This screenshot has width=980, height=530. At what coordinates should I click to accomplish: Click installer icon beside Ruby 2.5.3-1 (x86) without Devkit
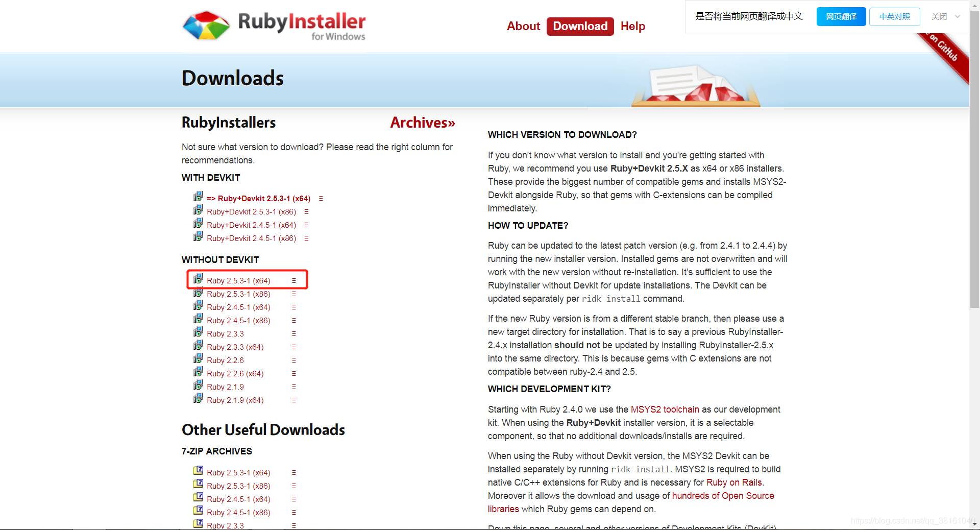198,292
